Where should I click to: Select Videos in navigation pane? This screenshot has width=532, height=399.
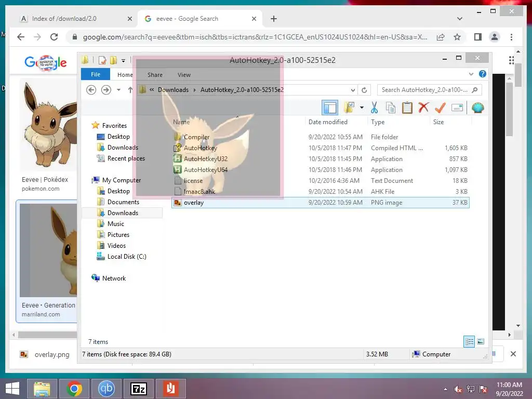point(116,245)
